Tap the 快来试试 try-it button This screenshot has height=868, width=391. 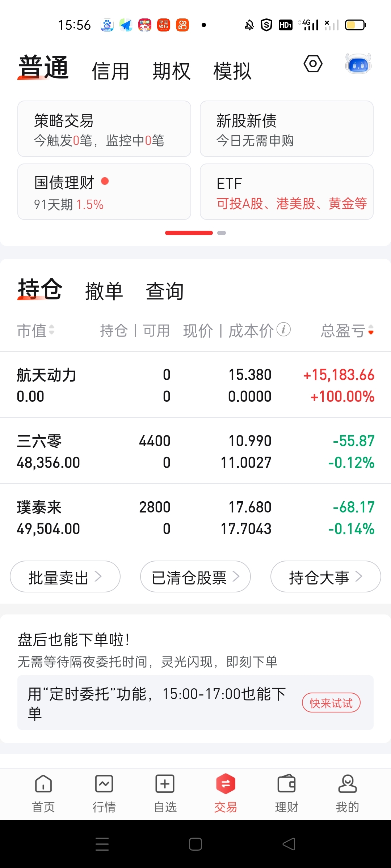coord(331,703)
